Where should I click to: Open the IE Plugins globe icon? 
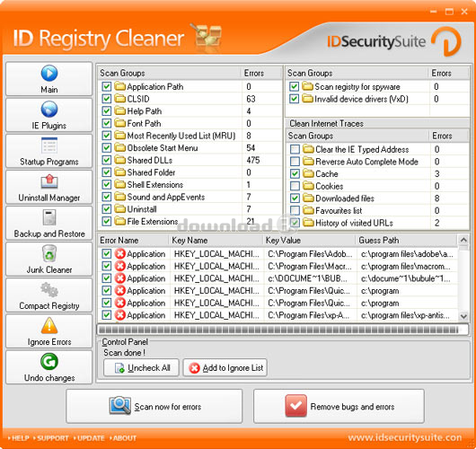click(49, 110)
